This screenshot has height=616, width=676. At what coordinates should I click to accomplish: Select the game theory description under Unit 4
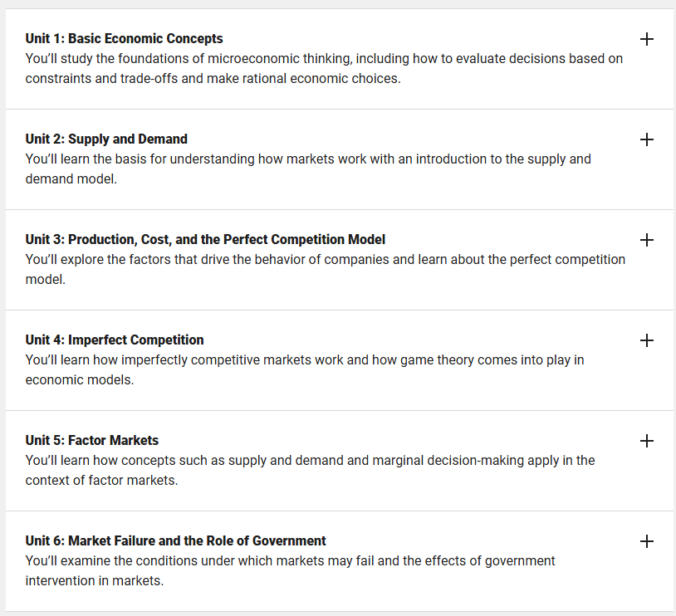305,370
